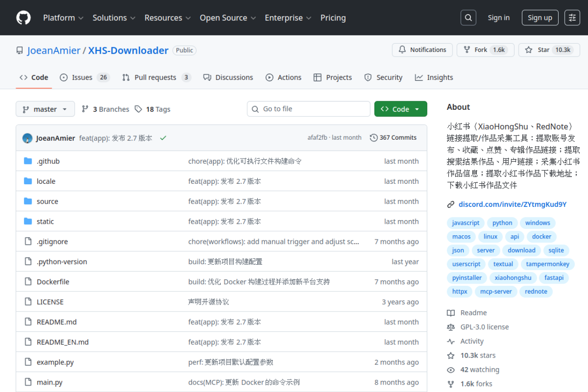Open the search panel via magnifier icon
588x392 pixels.
tap(468, 17)
